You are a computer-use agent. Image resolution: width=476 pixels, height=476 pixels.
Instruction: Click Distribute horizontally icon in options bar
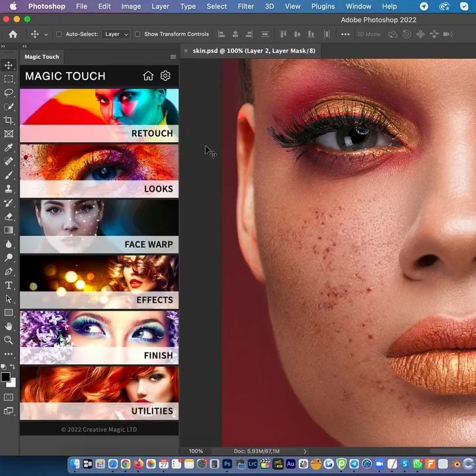point(327,34)
